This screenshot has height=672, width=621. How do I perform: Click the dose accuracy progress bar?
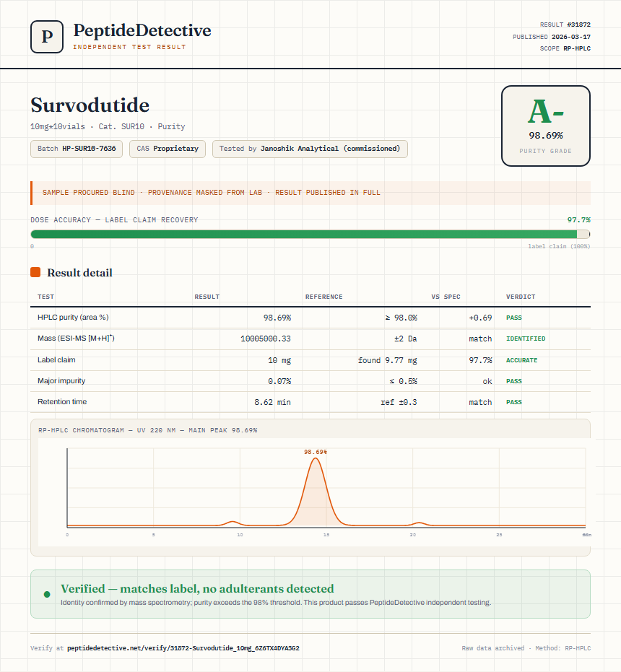coord(310,234)
